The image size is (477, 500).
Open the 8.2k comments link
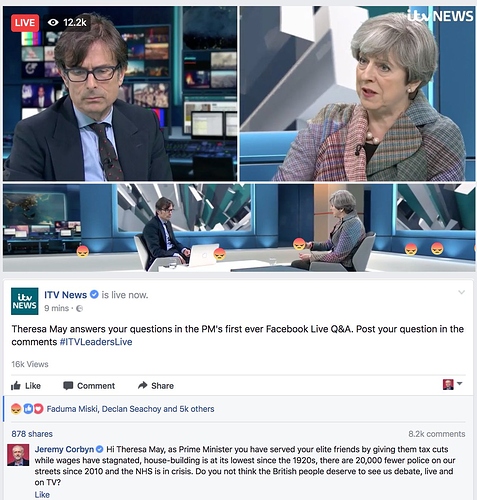coord(437,434)
